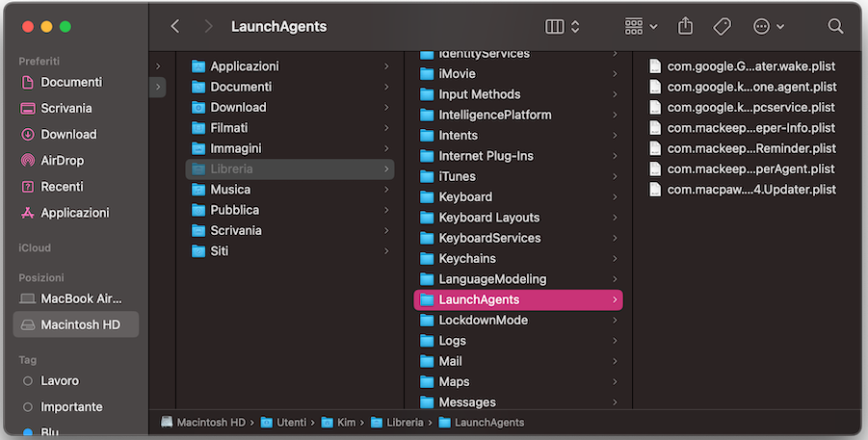Select the Filmati folder
Screen dimensions: 868x440
pos(290,127)
